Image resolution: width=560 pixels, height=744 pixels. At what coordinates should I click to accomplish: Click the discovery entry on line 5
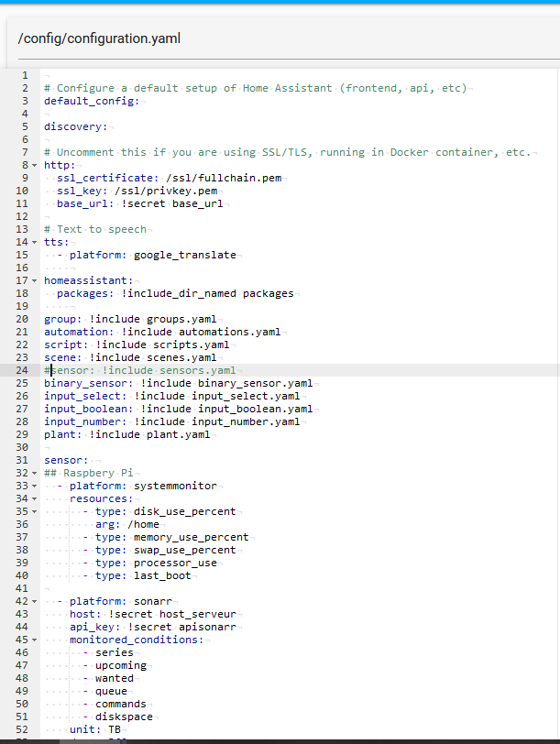(75, 126)
